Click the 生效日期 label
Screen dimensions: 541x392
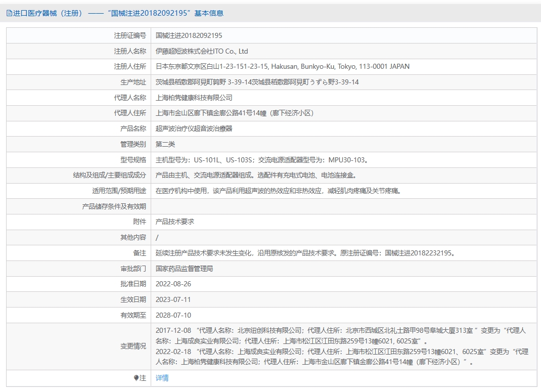[x=133, y=299]
